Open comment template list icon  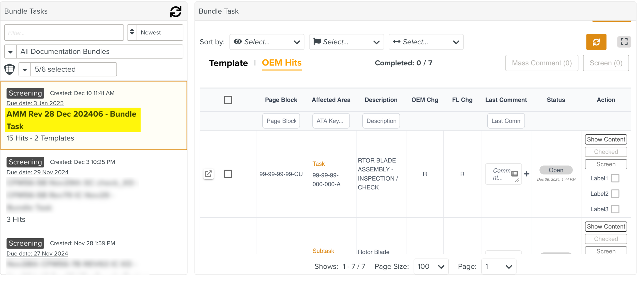(515, 173)
